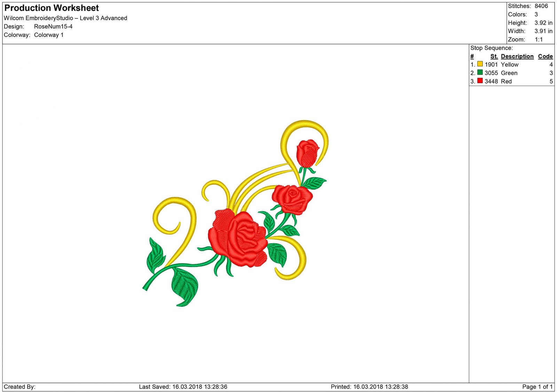Screen dimensions: 557x392
Task: Click the 'Code' column header
Action: 546,56
